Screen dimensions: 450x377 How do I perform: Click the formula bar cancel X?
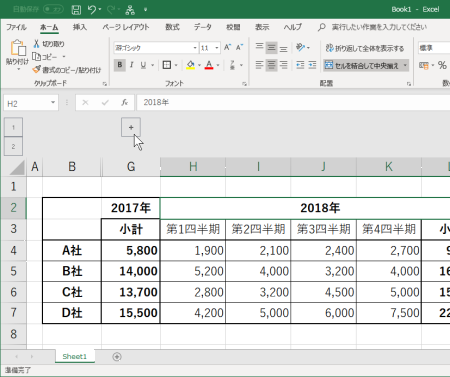[x=85, y=103]
